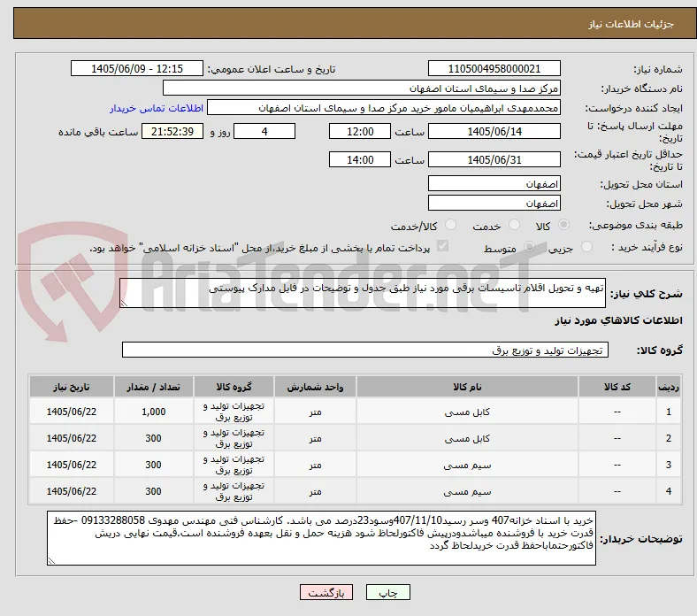Click the چاپ (print) button
697x616 pixels.
click(x=387, y=592)
